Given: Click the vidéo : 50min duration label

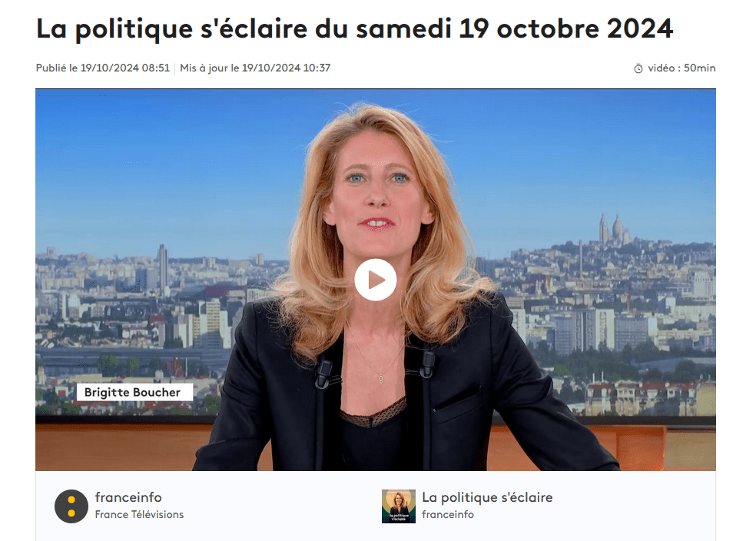Looking at the screenshot, I should 681,68.
